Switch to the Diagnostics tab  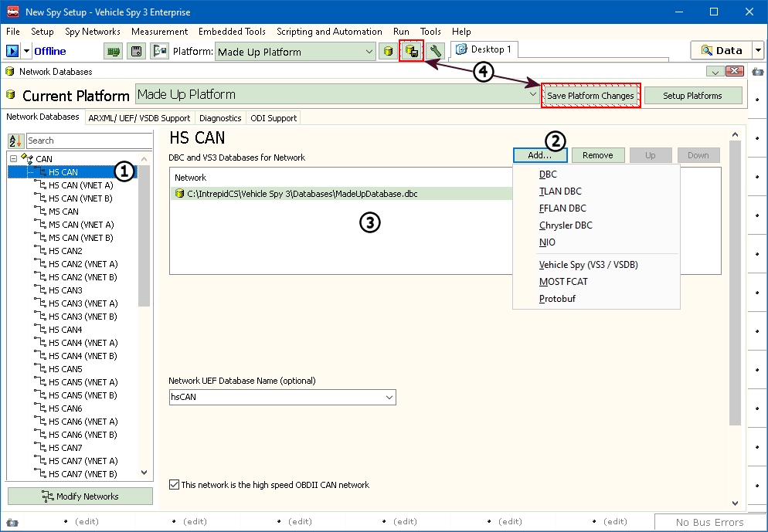coord(220,118)
